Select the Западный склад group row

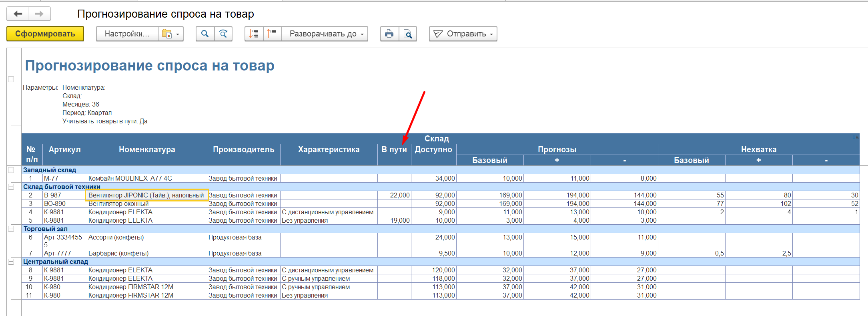pos(440,170)
